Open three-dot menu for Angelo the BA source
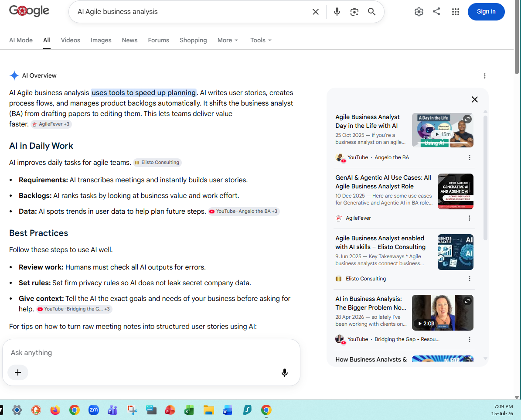 pyautogui.click(x=469, y=157)
